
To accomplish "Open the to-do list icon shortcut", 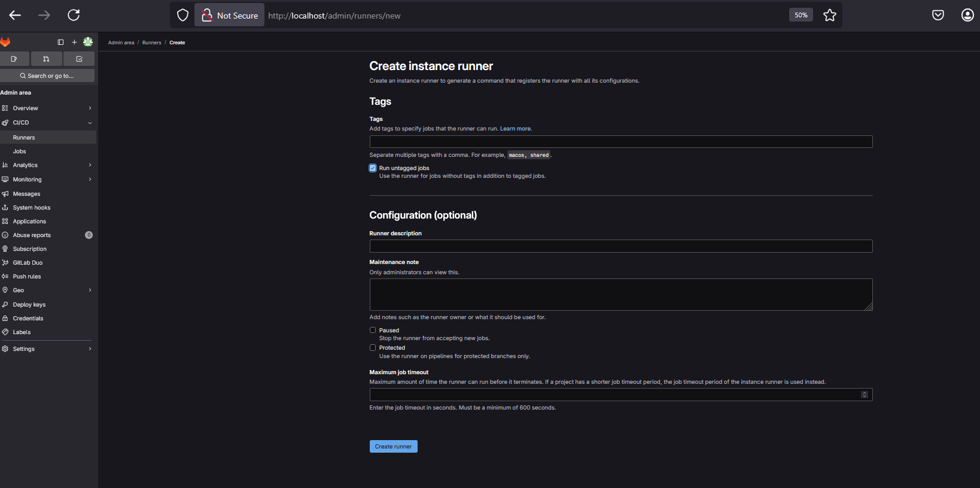I will click(x=79, y=59).
